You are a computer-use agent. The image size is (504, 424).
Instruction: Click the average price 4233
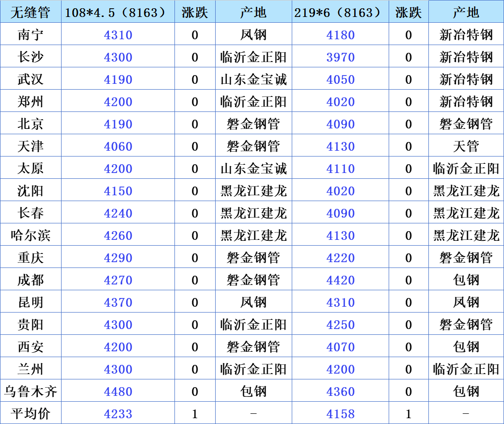click(118, 414)
